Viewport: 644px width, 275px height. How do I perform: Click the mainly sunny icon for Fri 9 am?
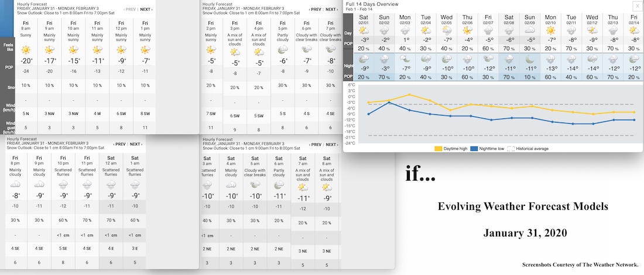click(x=50, y=50)
